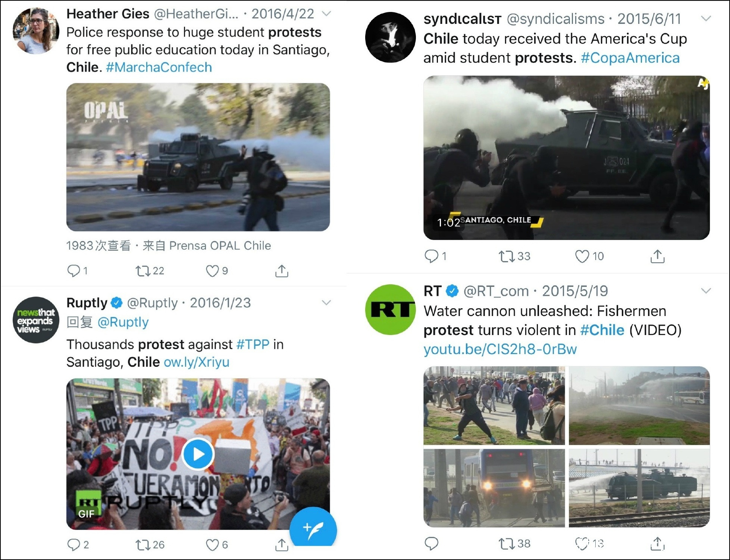This screenshot has width=730, height=560.
Task: Retweet the syndicalist Chile tweet
Action: (507, 256)
